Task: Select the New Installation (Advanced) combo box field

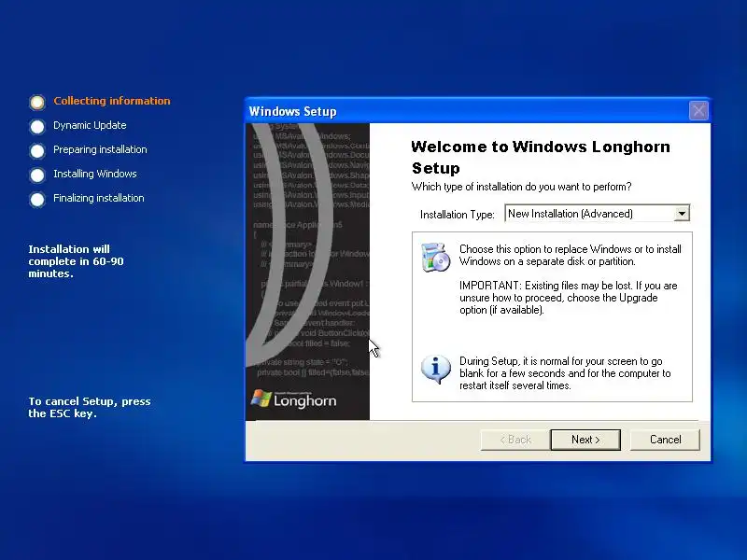Action: tap(597, 214)
